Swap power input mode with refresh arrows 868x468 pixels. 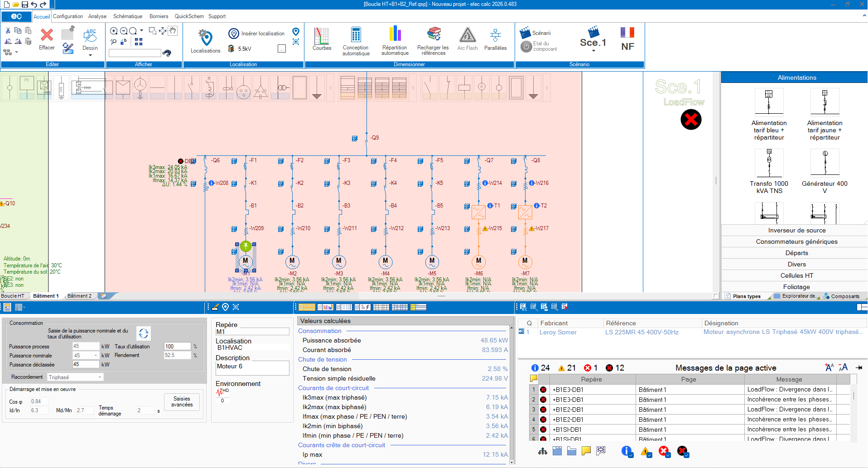pyautogui.click(x=144, y=333)
